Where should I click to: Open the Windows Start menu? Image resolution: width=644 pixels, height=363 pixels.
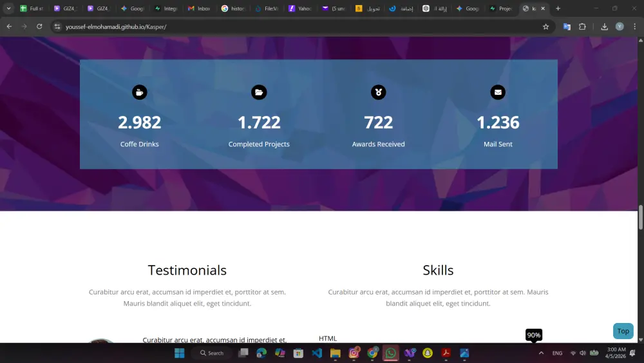point(180,353)
